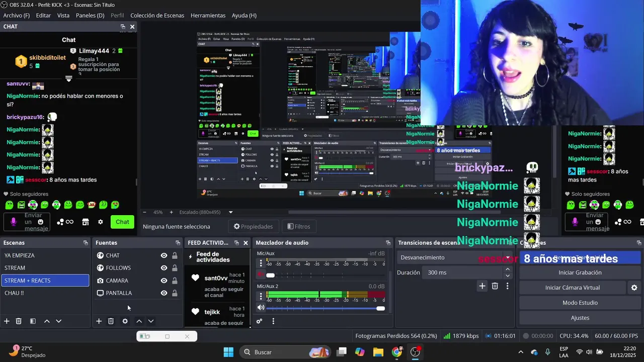Zoom out the preview with minus
The height and width of the screenshot is (362, 644).
145,212
